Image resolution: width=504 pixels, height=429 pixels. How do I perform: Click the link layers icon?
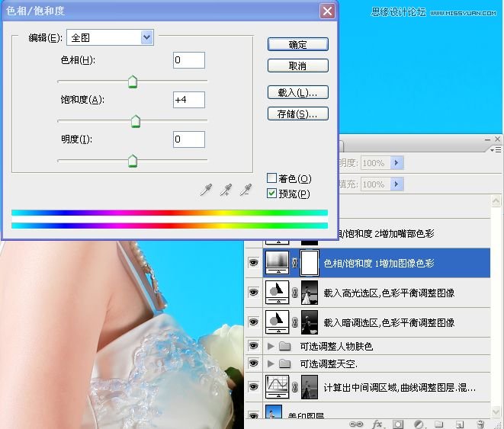point(356,424)
